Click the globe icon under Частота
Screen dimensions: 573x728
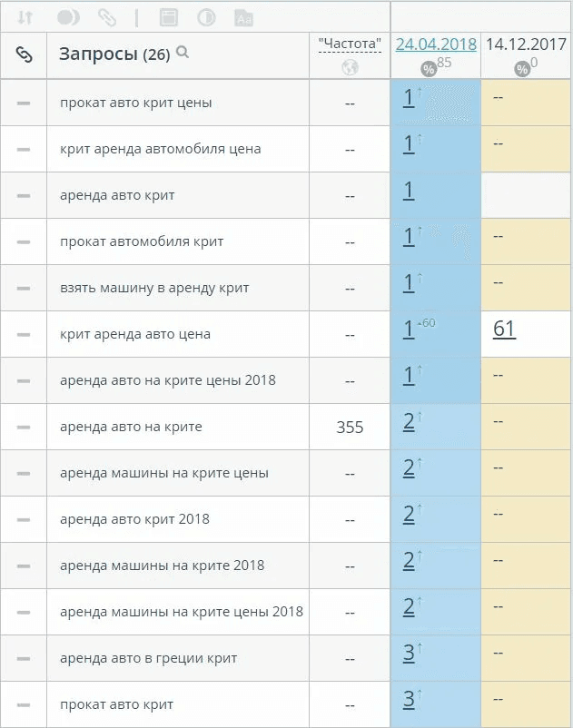coord(351,67)
